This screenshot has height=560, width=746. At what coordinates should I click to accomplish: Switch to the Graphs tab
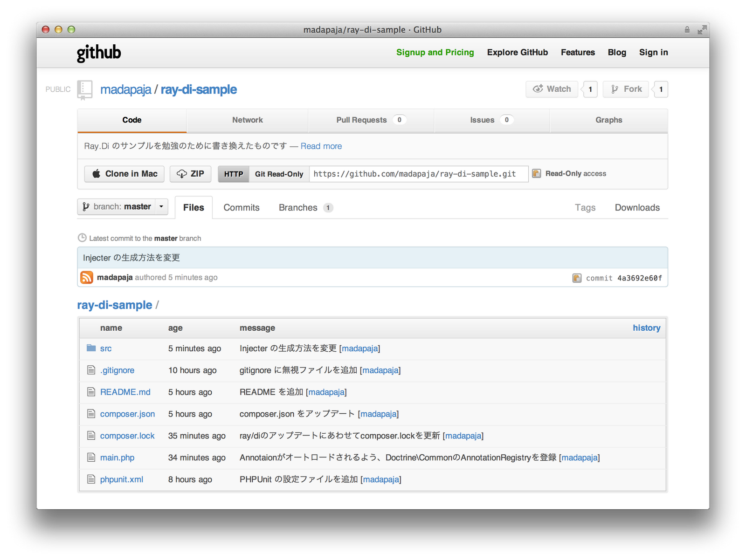pos(609,120)
